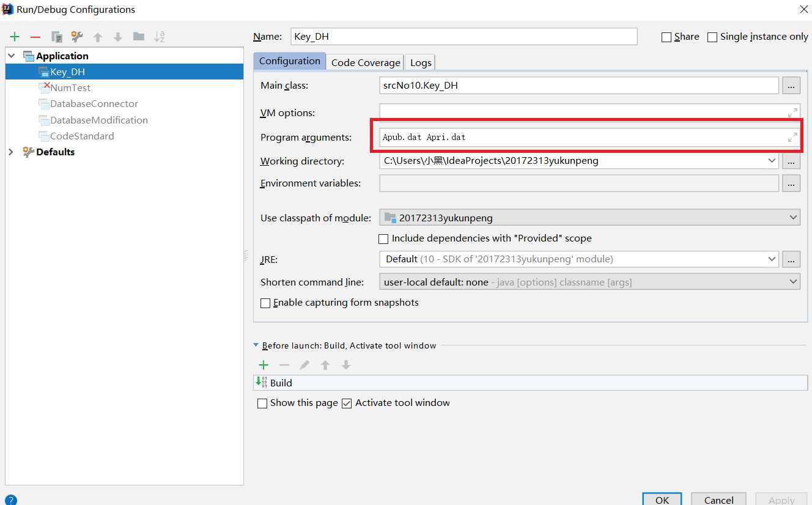
Task: Move configuration down arrow in left toolbar
Action: 118,37
